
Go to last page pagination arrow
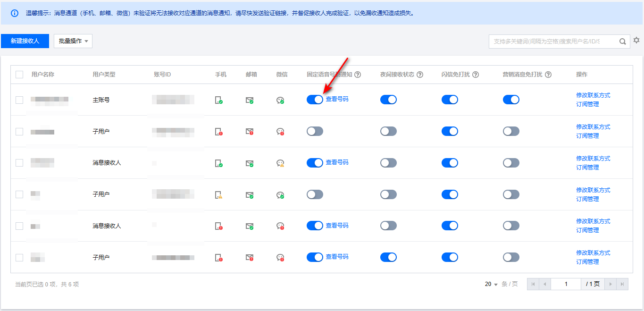coord(623,284)
